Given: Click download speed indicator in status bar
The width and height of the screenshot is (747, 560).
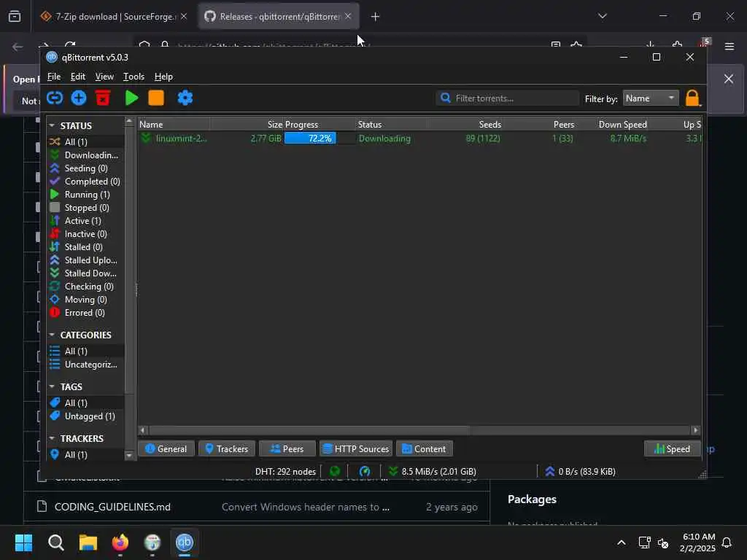Looking at the screenshot, I should [432, 472].
